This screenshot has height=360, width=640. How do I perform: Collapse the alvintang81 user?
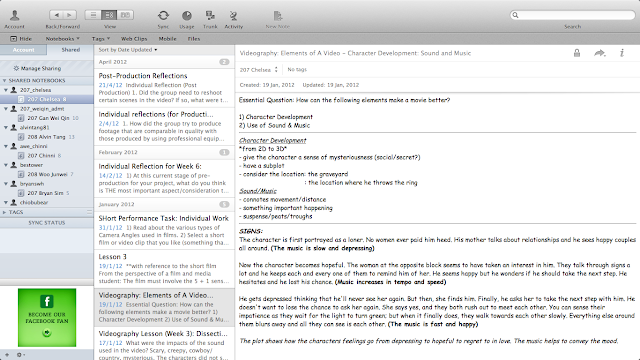[x=6, y=127]
